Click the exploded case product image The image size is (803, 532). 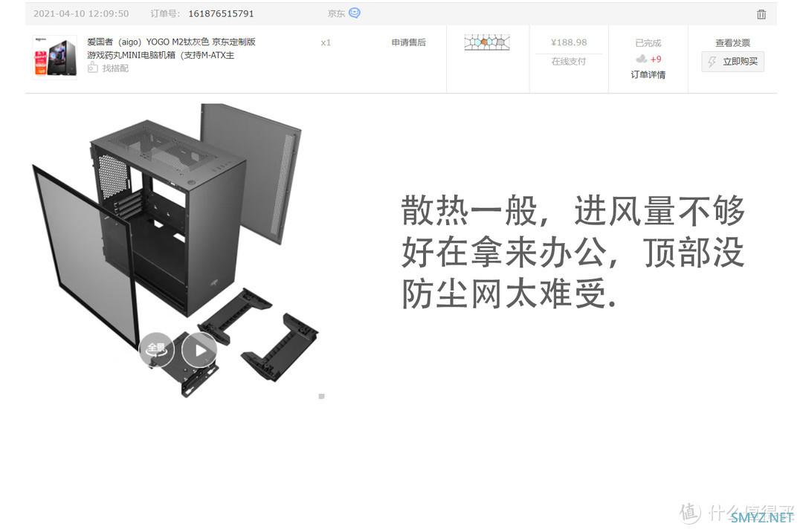coord(177,250)
